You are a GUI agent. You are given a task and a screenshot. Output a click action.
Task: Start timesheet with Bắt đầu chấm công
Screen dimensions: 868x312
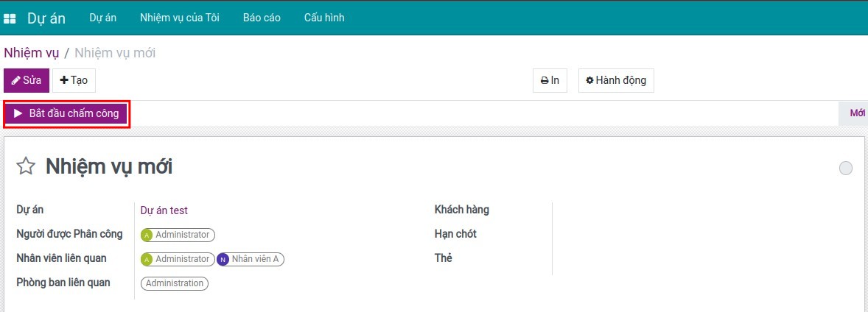click(66, 113)
